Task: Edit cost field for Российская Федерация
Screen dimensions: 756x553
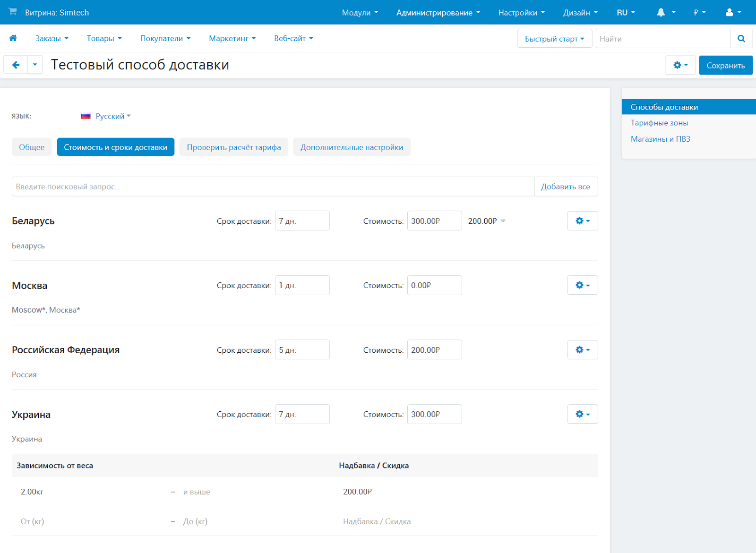Action: point(435,349)
